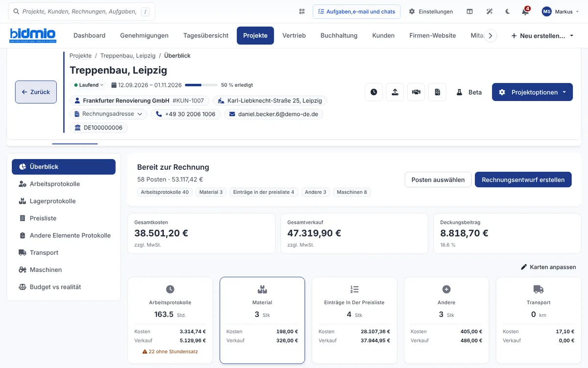Toggle the split layout view icon
Viewport: 588px width, 368px height.
tap(469, 12)
